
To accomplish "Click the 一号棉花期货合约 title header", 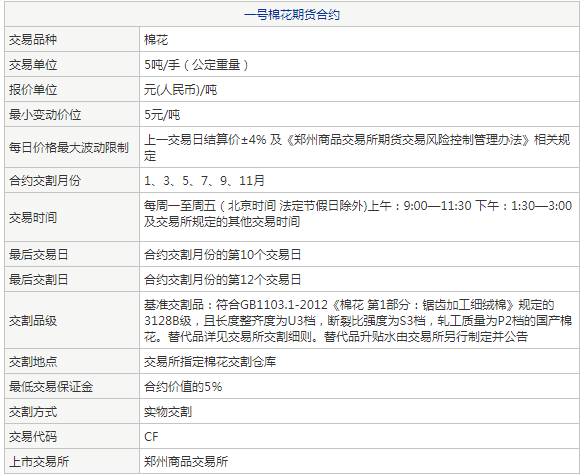I will click(x=292, y=15).
